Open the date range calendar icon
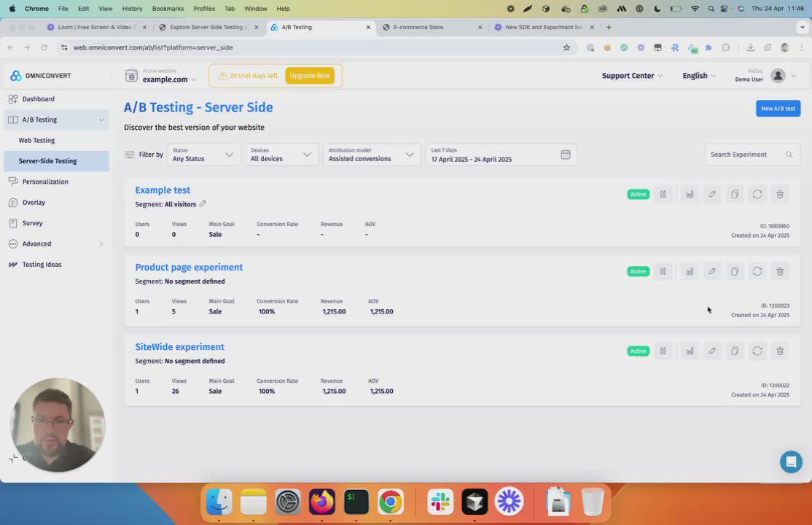 [x=566, y=155]
